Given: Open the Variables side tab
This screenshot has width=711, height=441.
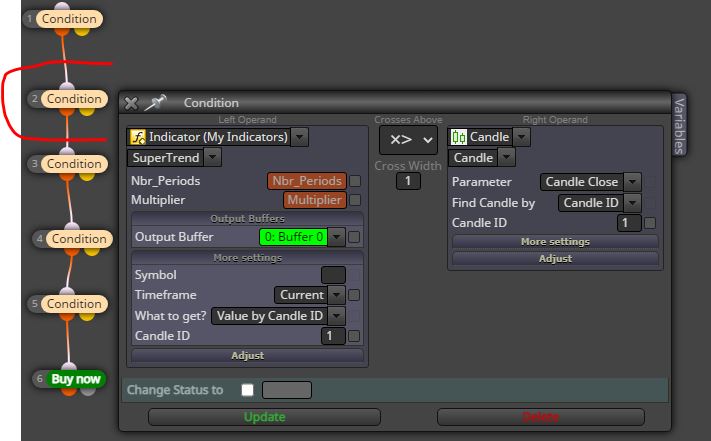Looking at the screenshot, I should 679,126.
